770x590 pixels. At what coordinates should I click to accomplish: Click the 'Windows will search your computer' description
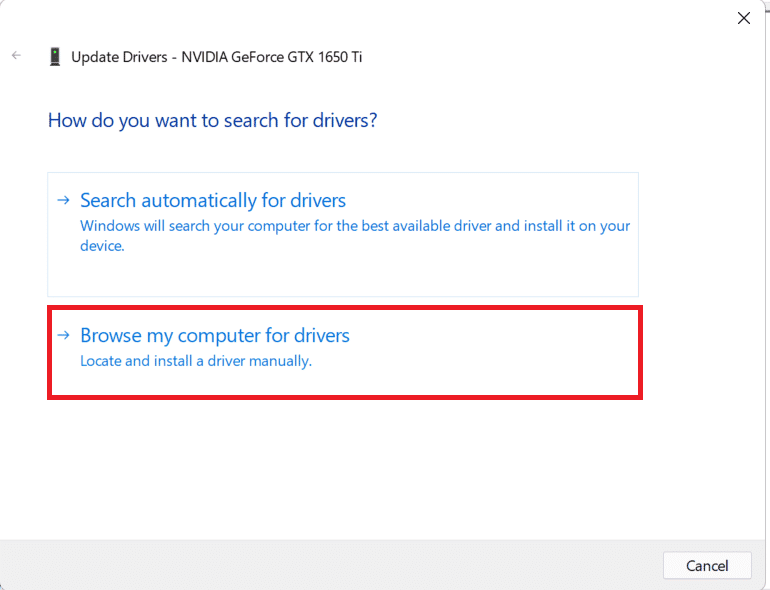(x=355, y=235)
